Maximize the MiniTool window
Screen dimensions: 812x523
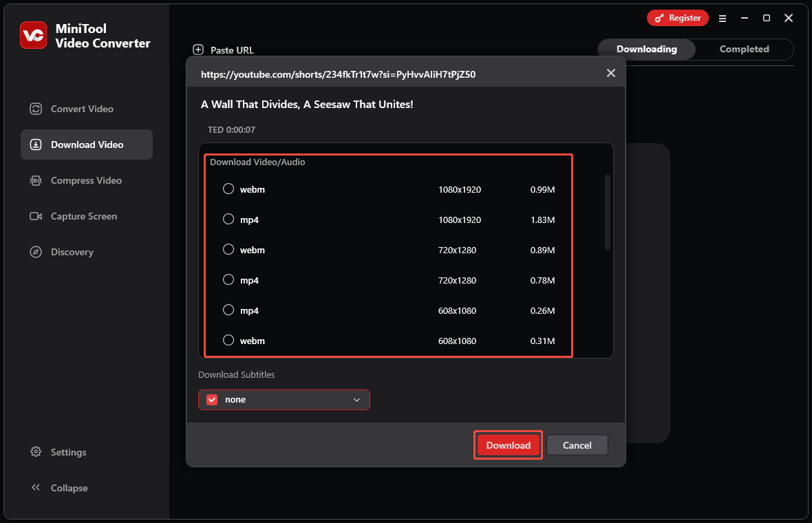(767, 18)
